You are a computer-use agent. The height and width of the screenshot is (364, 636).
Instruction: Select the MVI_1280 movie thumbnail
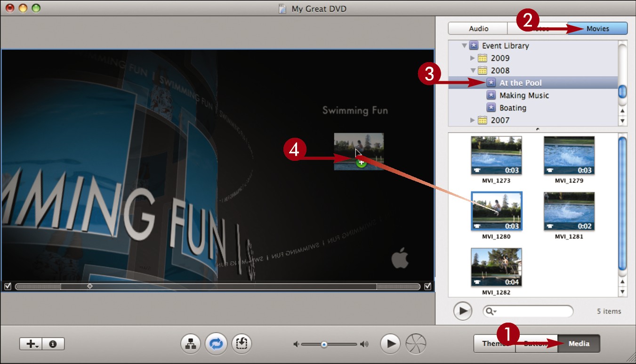click(496, 211)
